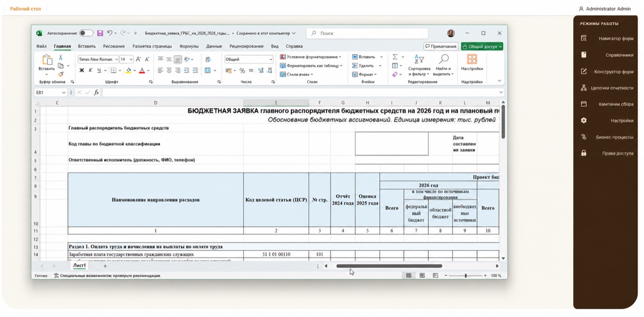Viewport: 644px width, 317px height.
Task: Click the Примечания button
Action: (x=441, y=47)
